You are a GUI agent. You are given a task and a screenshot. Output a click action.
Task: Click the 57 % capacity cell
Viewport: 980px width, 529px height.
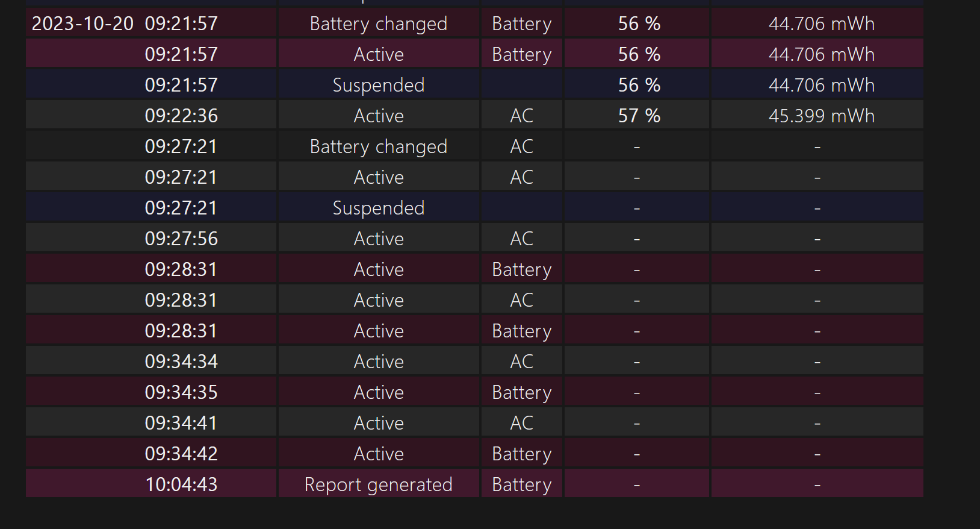639,116
